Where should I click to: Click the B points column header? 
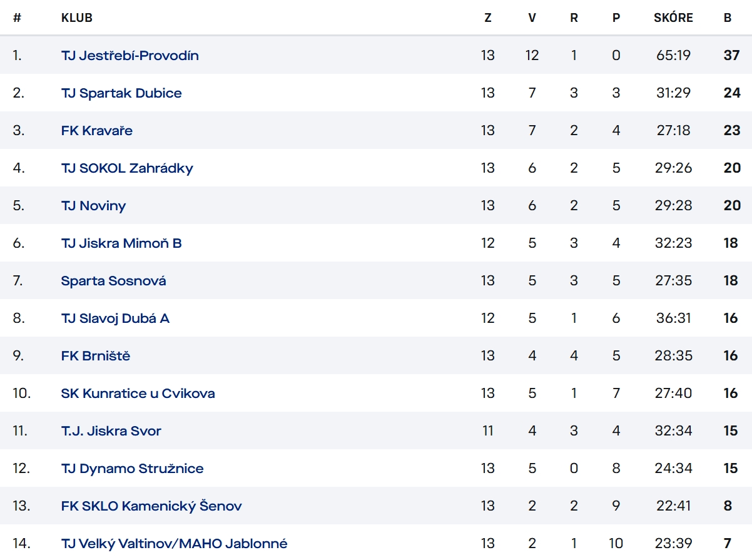tap(728, 18)
